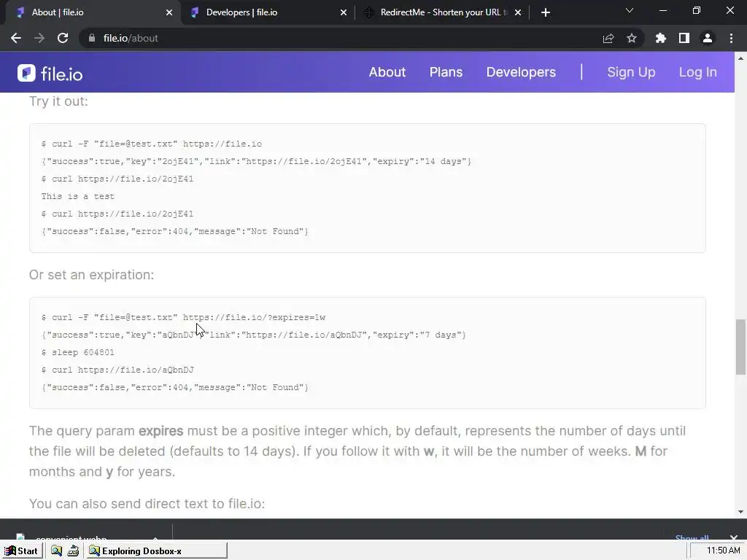Click the second quick launch taskbar icon

point(73,551)
